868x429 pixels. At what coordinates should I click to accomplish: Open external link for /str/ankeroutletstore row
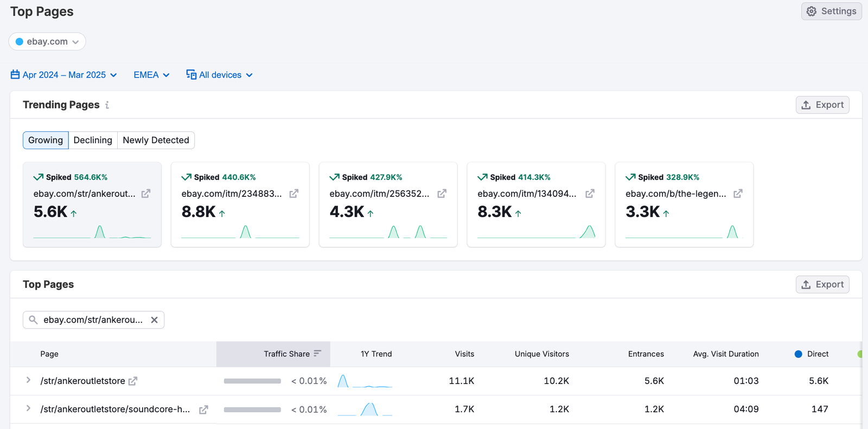pyautogui.click(x=133, y=381)
